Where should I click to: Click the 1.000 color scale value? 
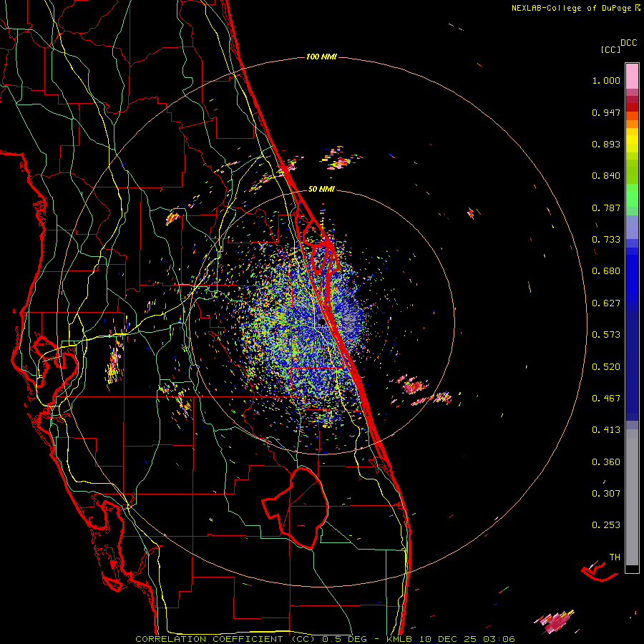point(606,80)
